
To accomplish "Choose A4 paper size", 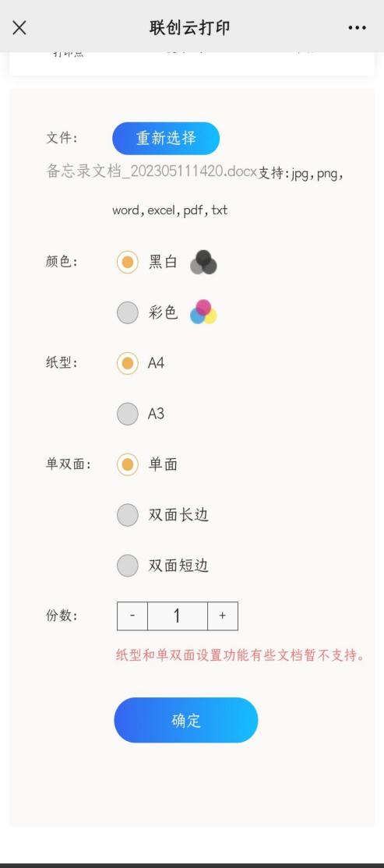I will click(x=127, y=363).
